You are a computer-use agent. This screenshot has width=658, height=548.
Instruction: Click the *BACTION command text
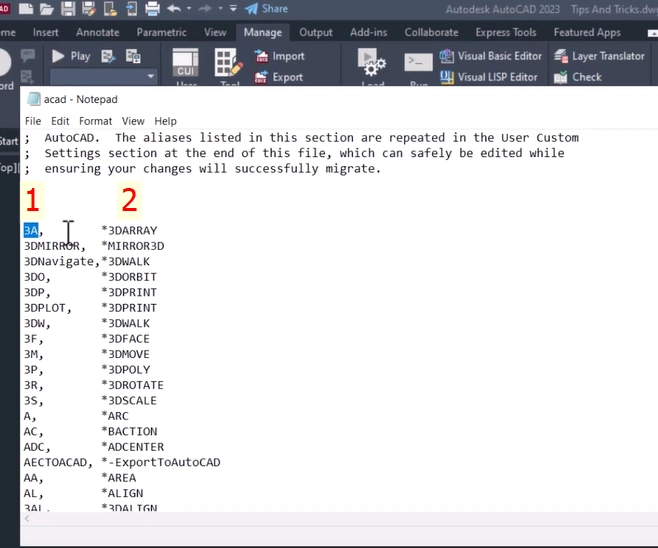(129, 431)
